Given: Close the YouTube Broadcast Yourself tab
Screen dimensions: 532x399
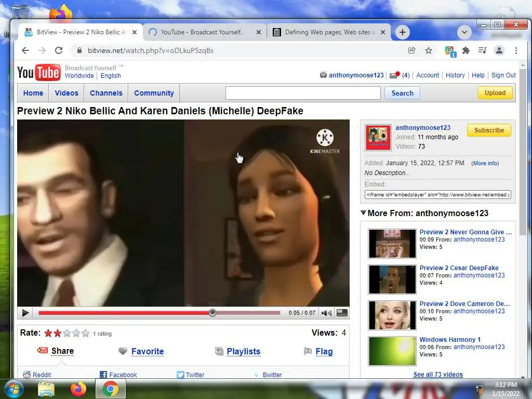Looking at the screenshot, I should click(x=259, y=32).
